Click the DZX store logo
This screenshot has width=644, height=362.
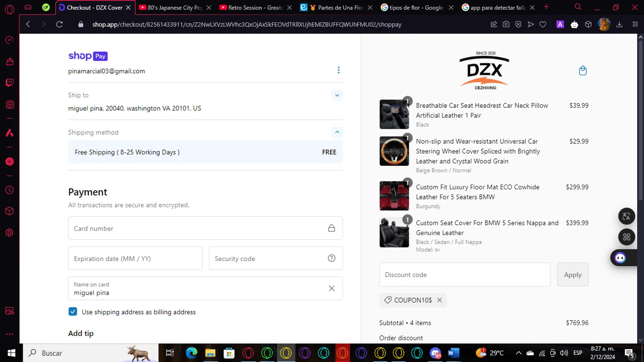point(485,70)
